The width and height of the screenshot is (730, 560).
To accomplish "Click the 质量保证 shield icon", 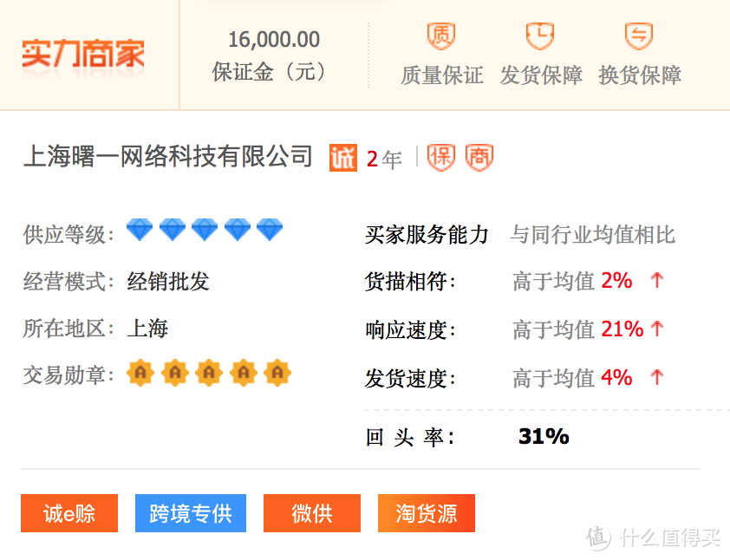I will [x=441, y=36].
